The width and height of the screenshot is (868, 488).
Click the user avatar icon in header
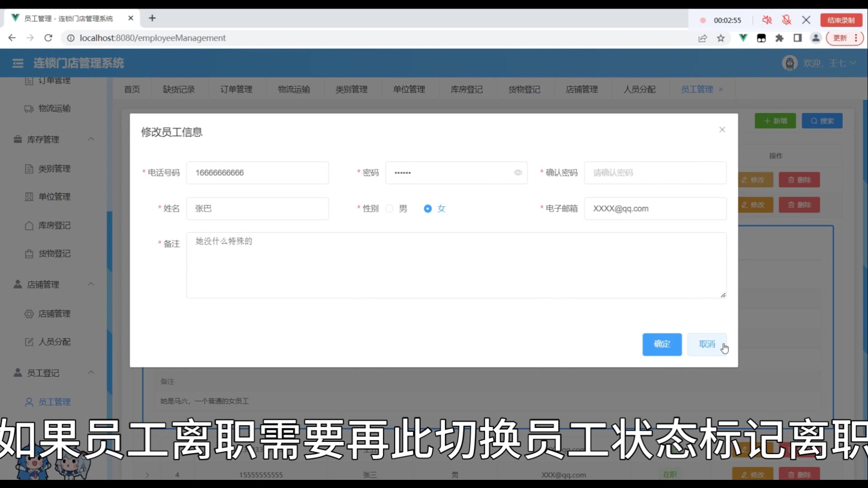[790, 63]
